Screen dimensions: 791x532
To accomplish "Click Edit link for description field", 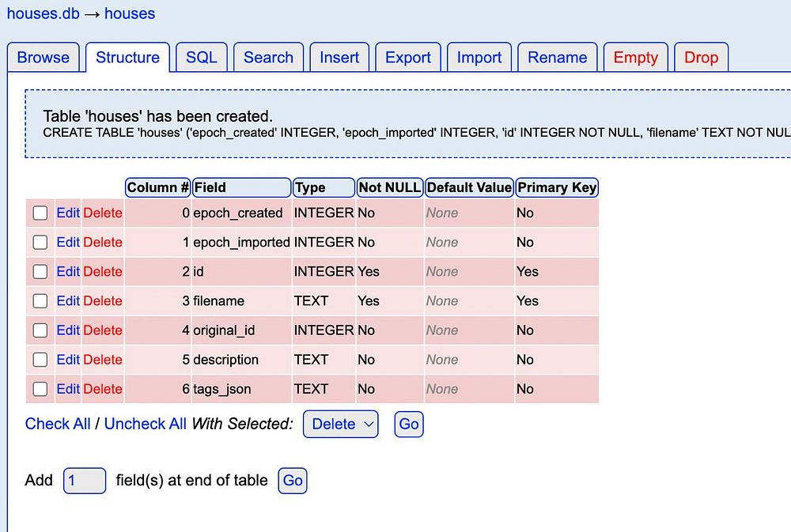I will click(68, 360).
